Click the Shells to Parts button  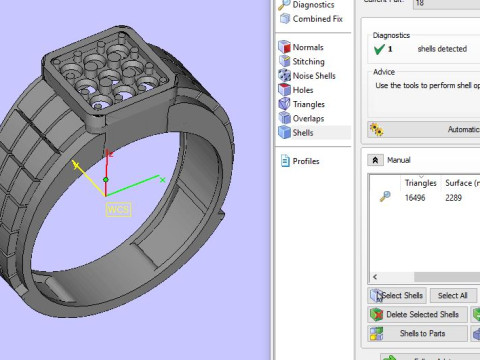point(418,333)
